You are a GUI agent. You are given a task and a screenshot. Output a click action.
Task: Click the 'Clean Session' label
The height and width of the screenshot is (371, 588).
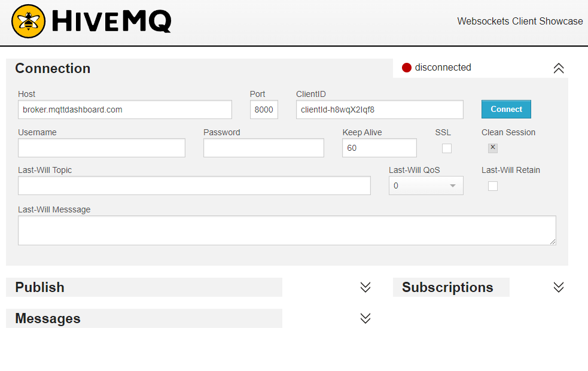[508, 132]
